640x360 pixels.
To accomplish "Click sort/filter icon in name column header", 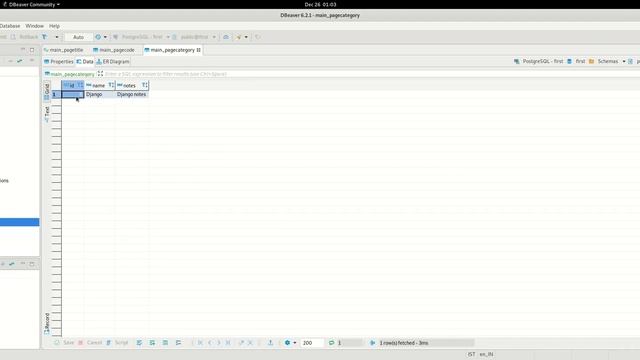I will [x=111, y=85].
